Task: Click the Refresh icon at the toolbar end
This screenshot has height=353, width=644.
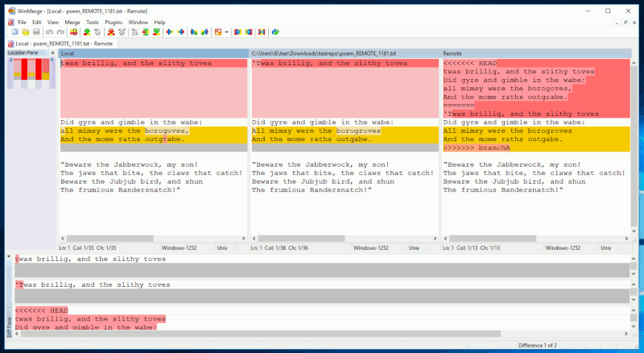Action: coord(275,32)
